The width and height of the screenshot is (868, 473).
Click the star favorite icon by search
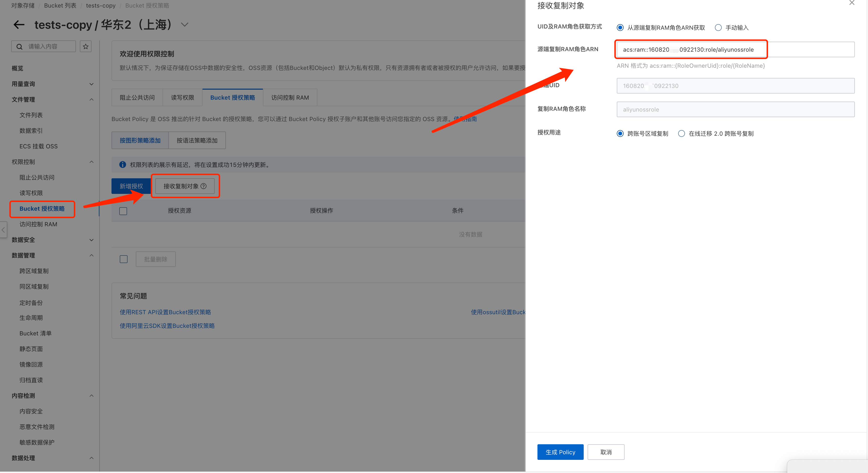tap(86, 47)
